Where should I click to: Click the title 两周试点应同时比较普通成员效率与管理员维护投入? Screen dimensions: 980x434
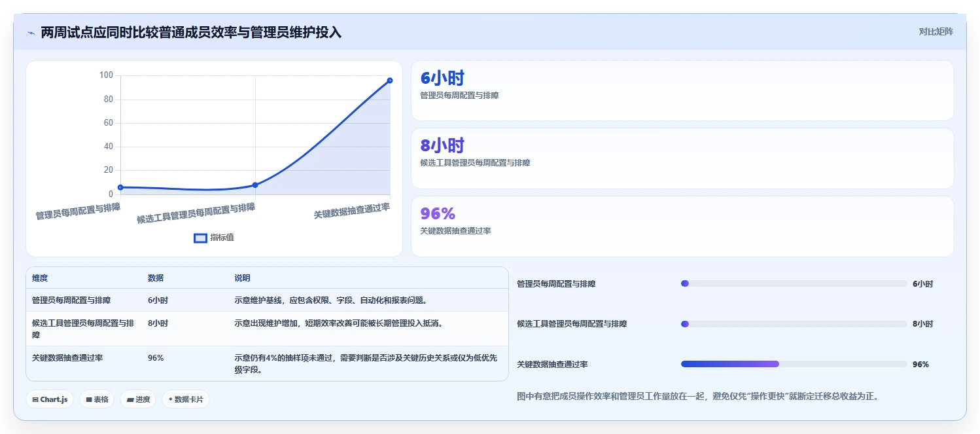click(191, 32)
